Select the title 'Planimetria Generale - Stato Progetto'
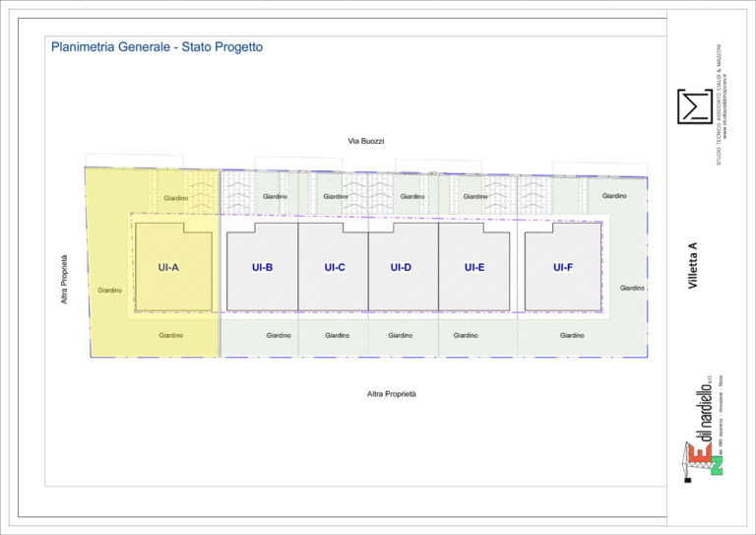This screenshot has height=535, width=756. pos(157,47)
